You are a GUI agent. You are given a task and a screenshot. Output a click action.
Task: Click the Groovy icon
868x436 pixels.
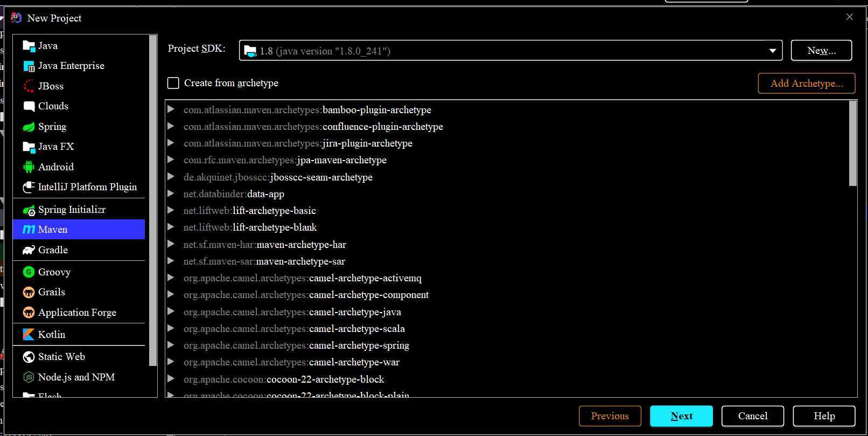[x=29, y=272]
